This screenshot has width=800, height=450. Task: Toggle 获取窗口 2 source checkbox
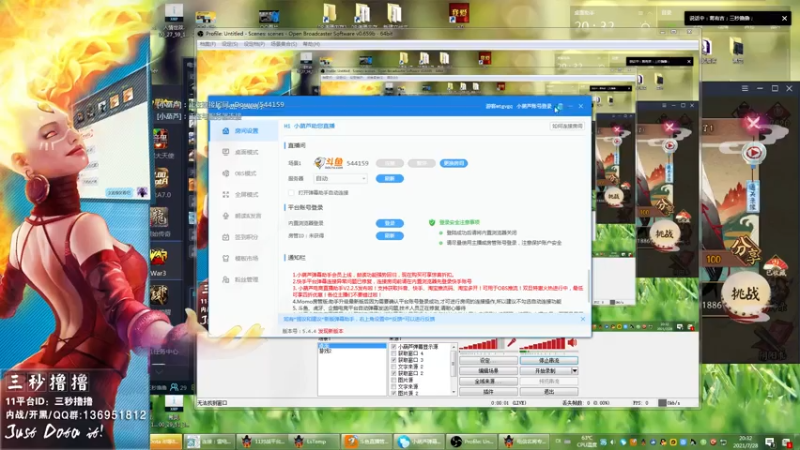[393, 373]
